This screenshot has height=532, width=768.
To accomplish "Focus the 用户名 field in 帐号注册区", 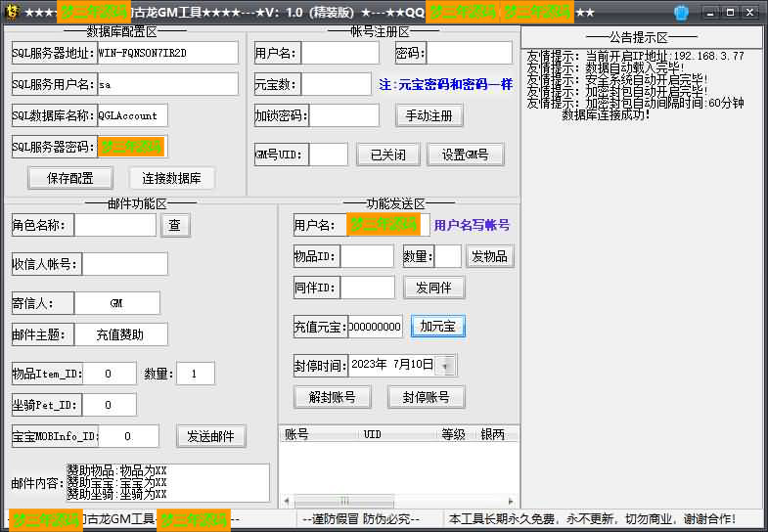I will pos(339,53).
